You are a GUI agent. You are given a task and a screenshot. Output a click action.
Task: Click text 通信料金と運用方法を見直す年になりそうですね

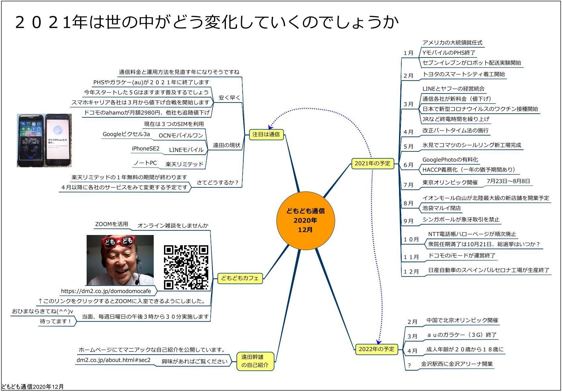(179, 72)
